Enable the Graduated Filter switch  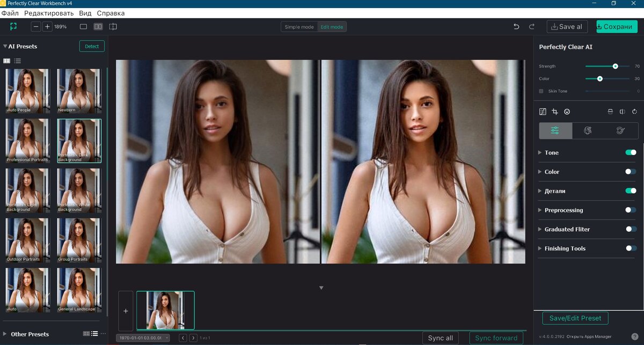pos(631,229)
